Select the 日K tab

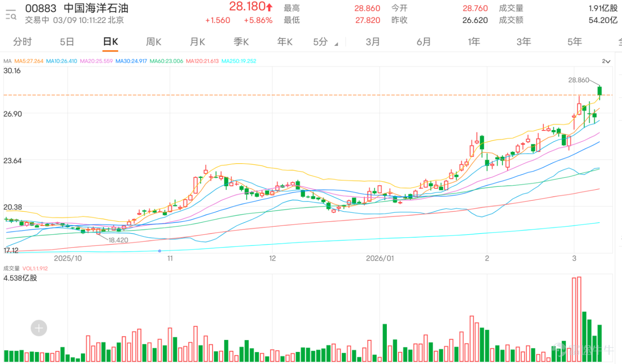(x=110, y=42)
